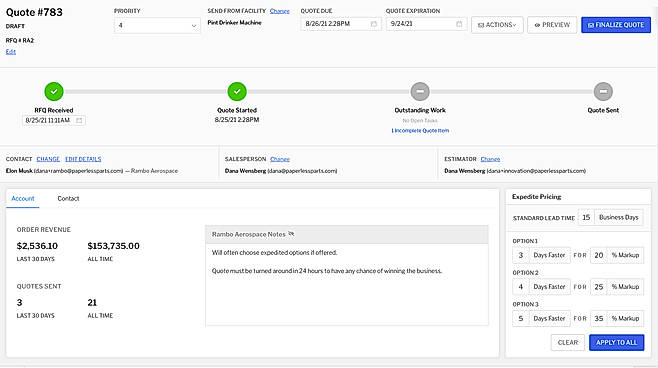
Task: Click Option 3 days faster field
Action: pyautogui.click(x=521, y=318)
